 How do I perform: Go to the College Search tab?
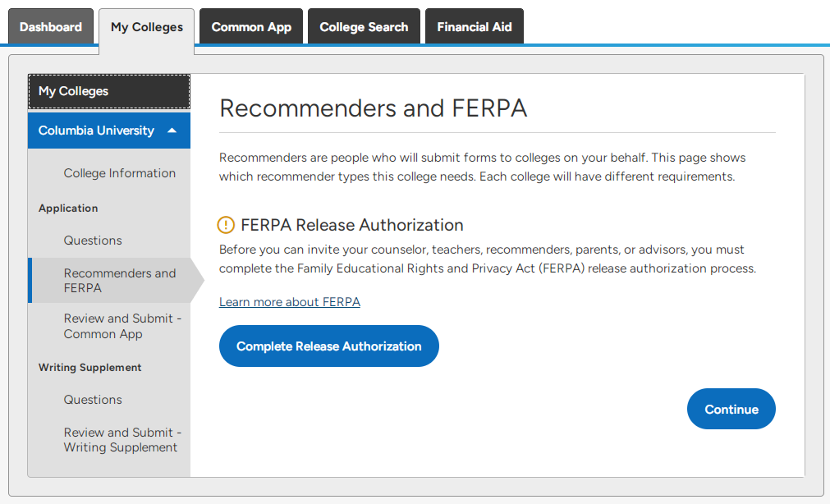pyautogui.click(x=365, y=26)
